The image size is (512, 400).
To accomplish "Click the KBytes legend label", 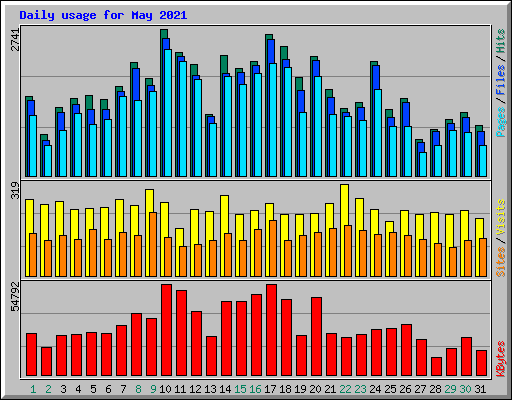I will pyautogui.click(x=501, y=359).
